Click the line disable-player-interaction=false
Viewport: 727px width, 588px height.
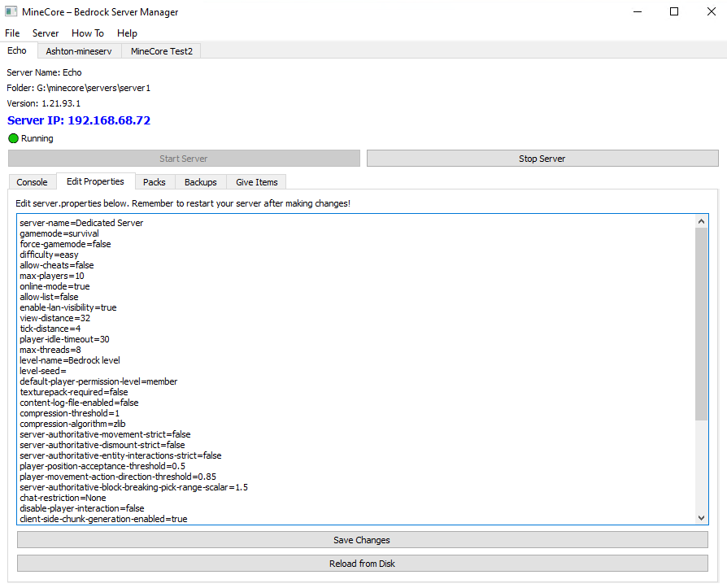82,508
